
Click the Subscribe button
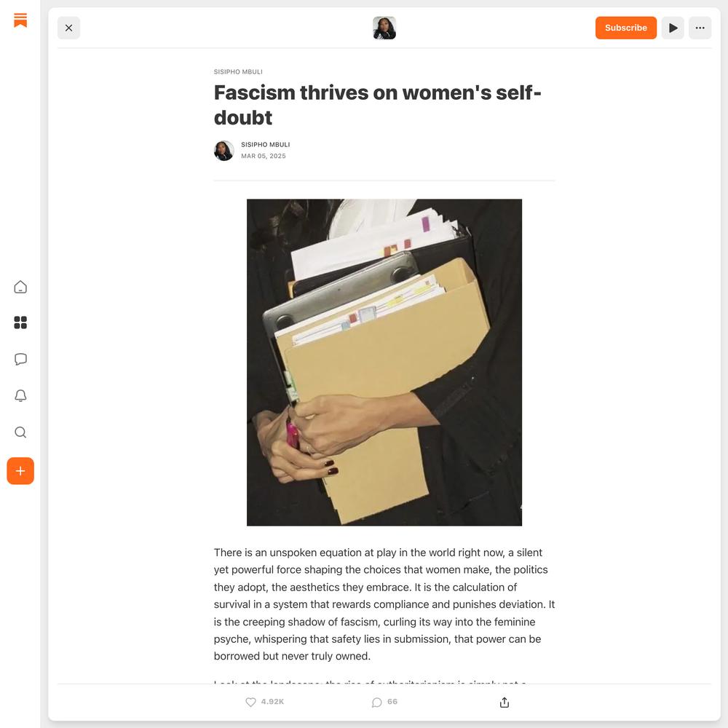tap(626, 28)
